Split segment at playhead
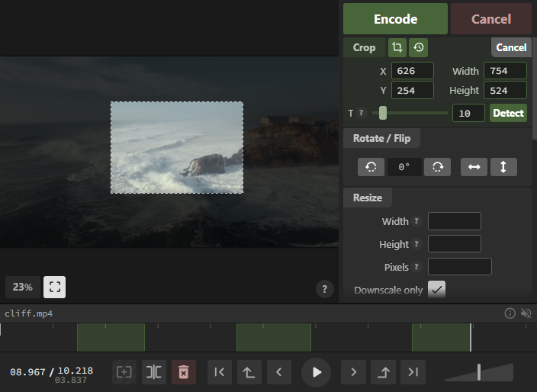The height and width of the screenshot is (392, 537). [x=154, y=372]
